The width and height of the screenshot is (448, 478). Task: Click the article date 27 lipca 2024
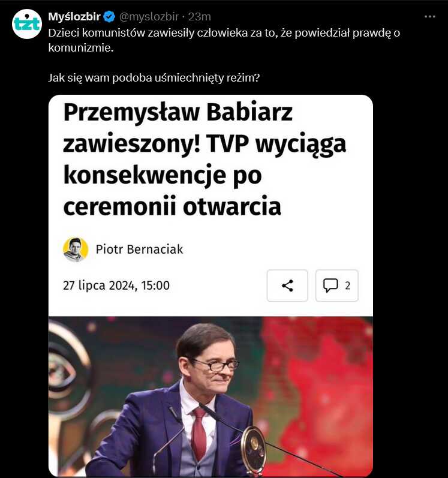(x=116, y=285)
